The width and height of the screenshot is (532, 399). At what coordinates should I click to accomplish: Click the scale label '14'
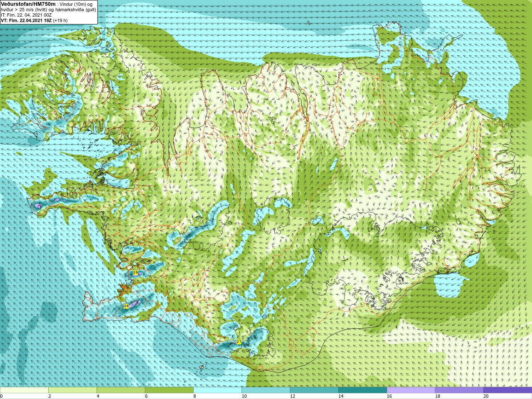(341, 396)
